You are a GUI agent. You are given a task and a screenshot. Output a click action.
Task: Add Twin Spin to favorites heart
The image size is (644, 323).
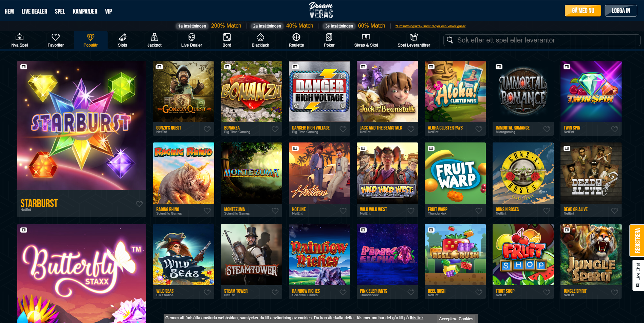[614, 129]
